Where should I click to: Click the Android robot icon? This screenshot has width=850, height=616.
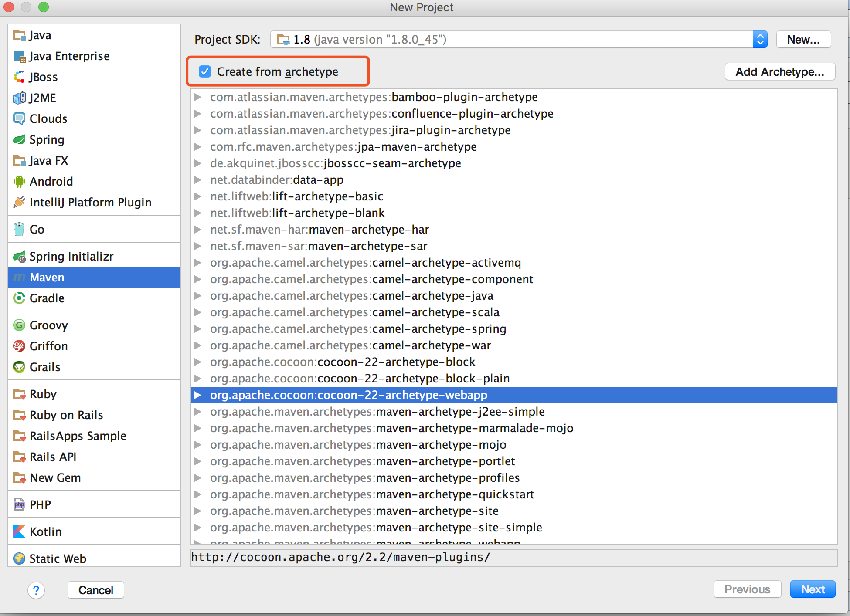pyautogui.click(x=19, y=181)
